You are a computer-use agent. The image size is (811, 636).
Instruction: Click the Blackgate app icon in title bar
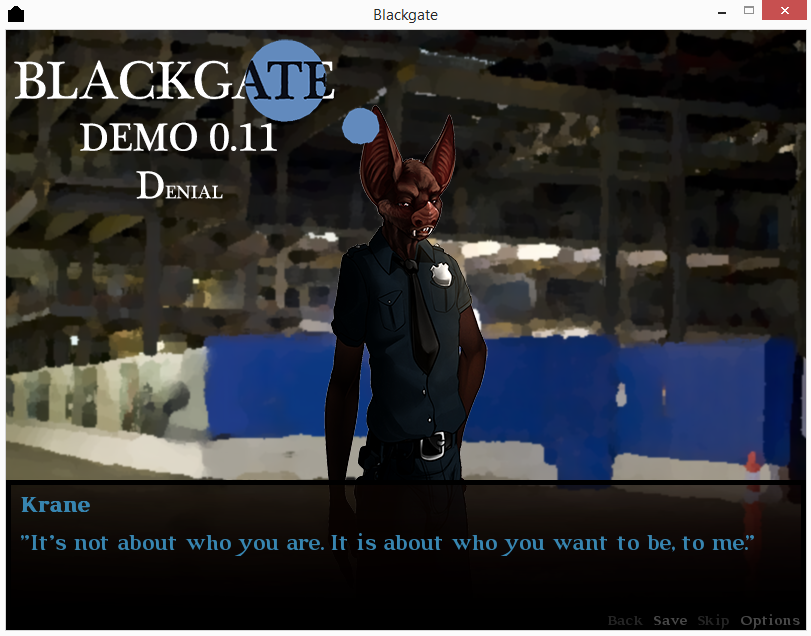point(16,14)
